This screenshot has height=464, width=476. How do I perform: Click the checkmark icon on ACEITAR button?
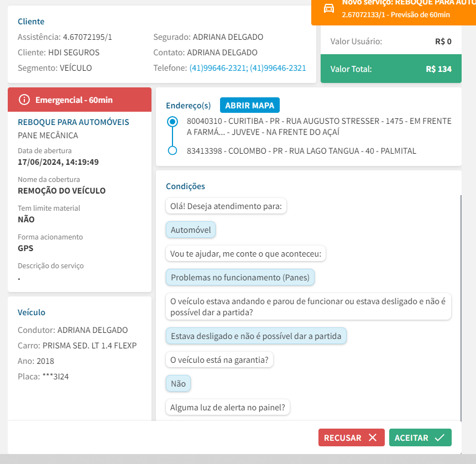(440, 437)
